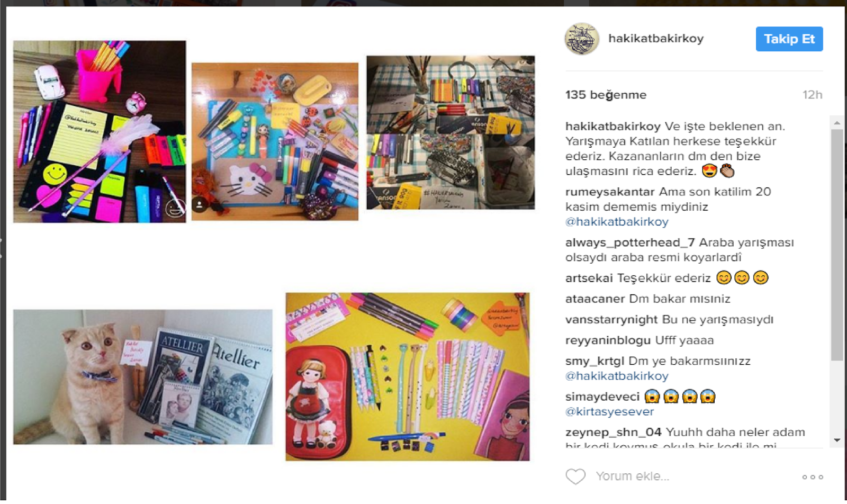
Task: Click the 135 beğenme likes count
Action: (606, 95)
